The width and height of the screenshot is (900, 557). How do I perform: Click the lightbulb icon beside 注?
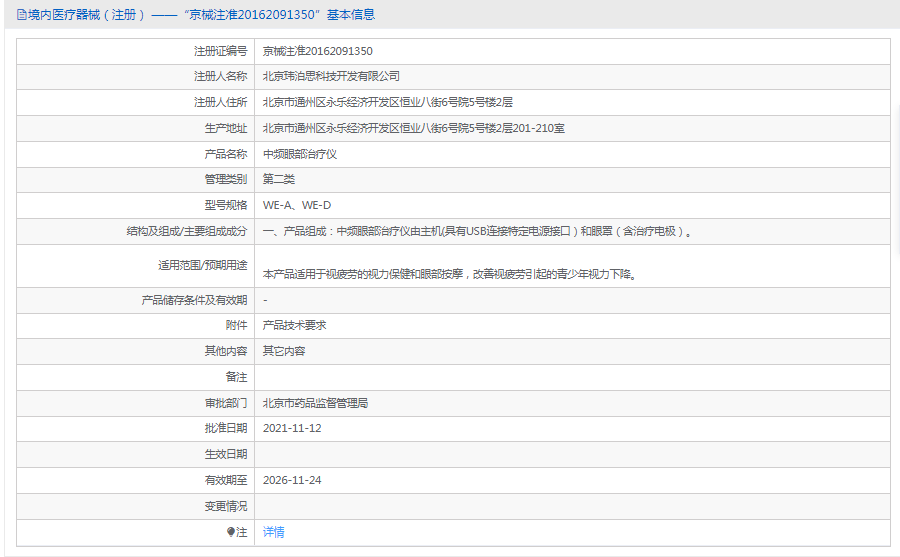[231, 532]
